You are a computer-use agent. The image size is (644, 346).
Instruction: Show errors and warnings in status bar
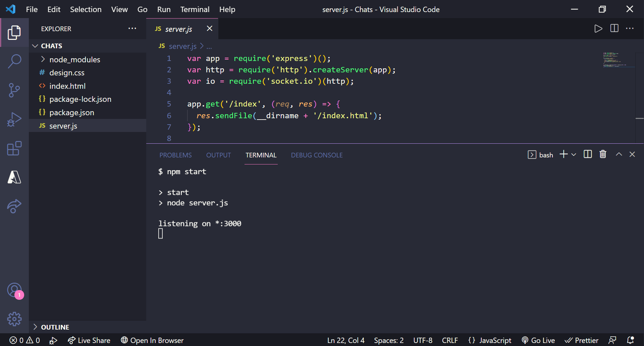click(24, 340)
